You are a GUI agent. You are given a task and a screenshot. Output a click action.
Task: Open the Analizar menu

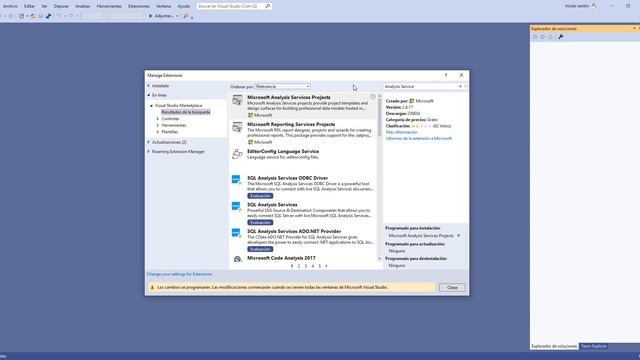(82, 6)
